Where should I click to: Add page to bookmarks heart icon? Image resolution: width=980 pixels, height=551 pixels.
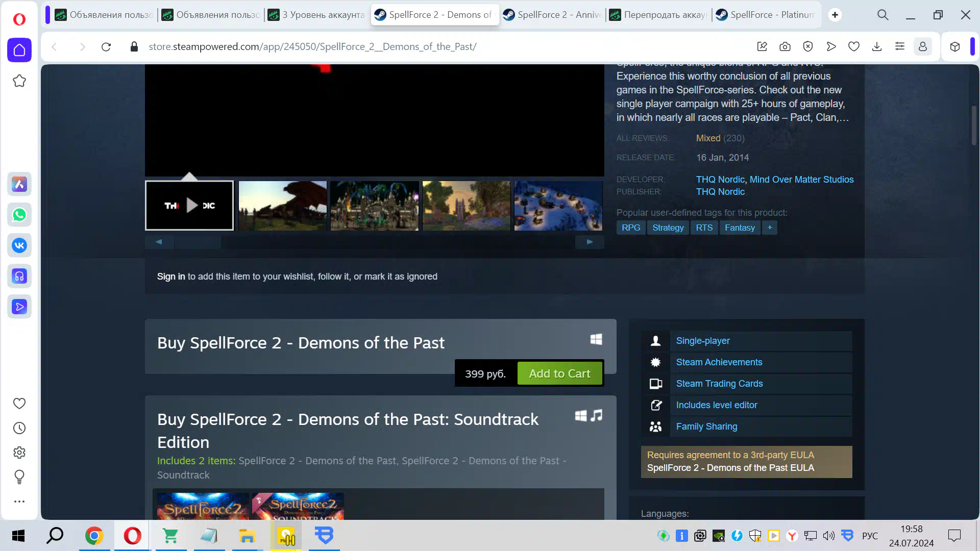pyautogui.click(x=854, y=47)
